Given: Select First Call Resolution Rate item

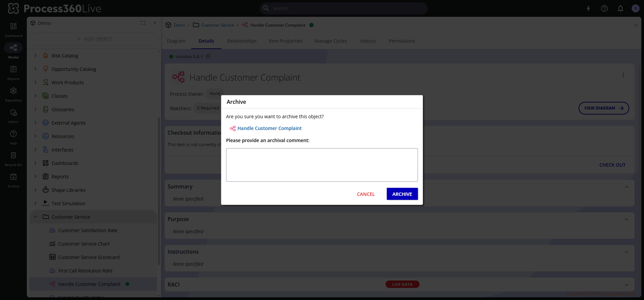Looking at the screenshot, I should tap(85, 271).
